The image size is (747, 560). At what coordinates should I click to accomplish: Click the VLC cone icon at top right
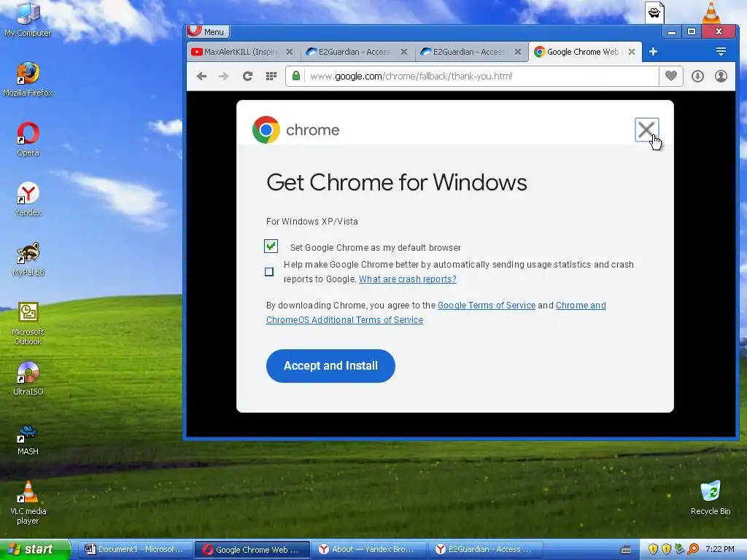coord(711,12)
